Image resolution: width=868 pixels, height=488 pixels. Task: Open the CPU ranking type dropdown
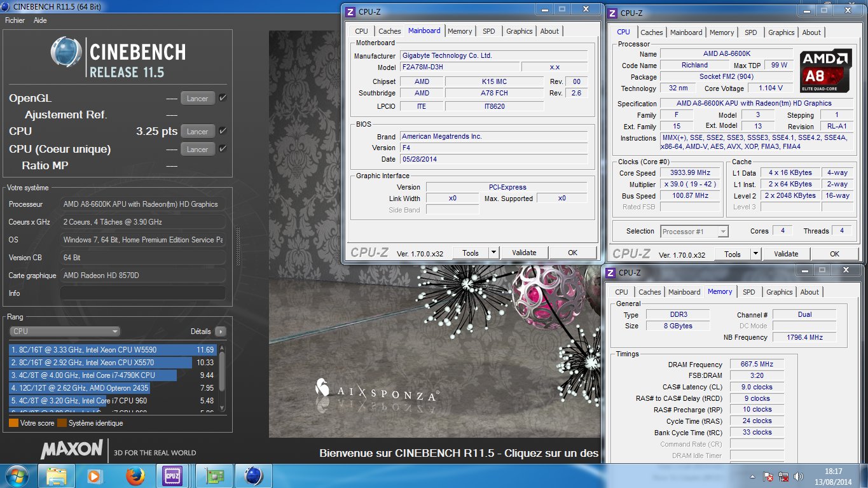65,331
